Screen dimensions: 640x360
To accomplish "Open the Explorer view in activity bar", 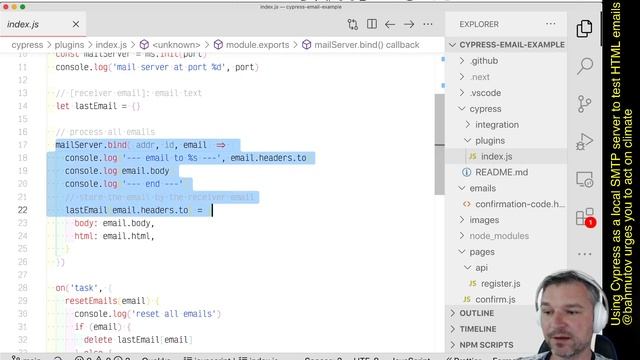I will click(584, 29).
